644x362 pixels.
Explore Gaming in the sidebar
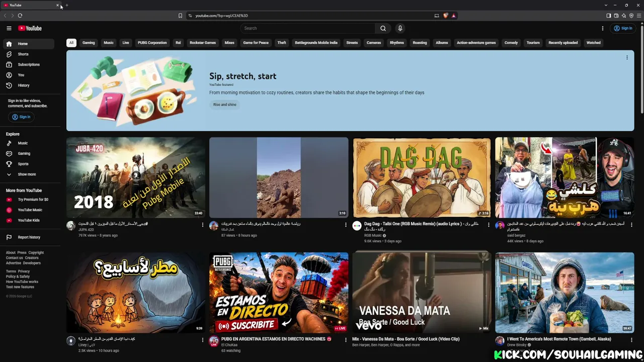pos(29,153)
